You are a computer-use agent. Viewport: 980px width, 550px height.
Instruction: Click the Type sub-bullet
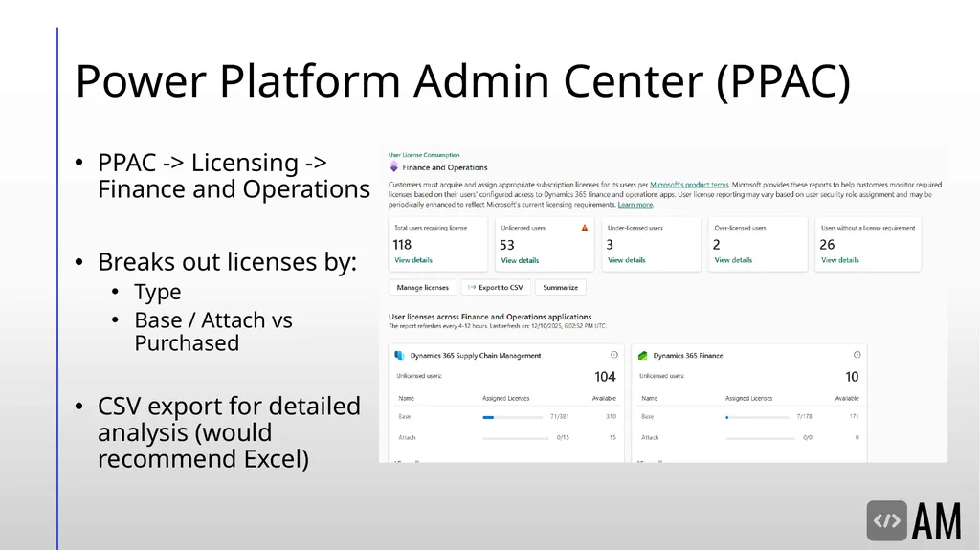[158, 292]
